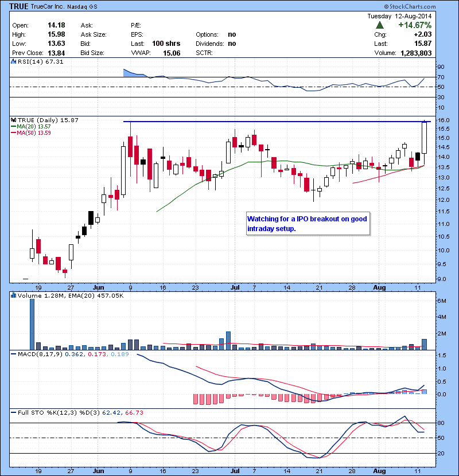Click the candlestick icon beside TRUE (Daily)
This screenshot has width=459, height=476.
pyautogui.click(x=13, y=120)
